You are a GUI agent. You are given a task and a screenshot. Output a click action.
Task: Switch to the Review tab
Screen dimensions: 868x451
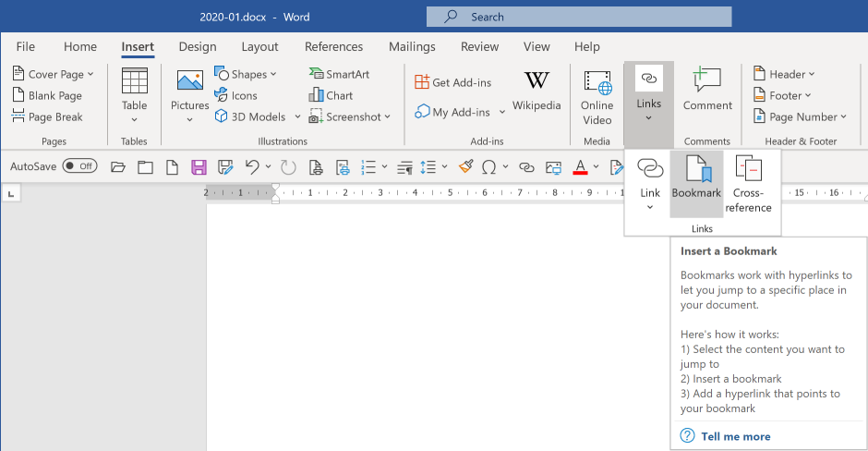coord(480,46)
